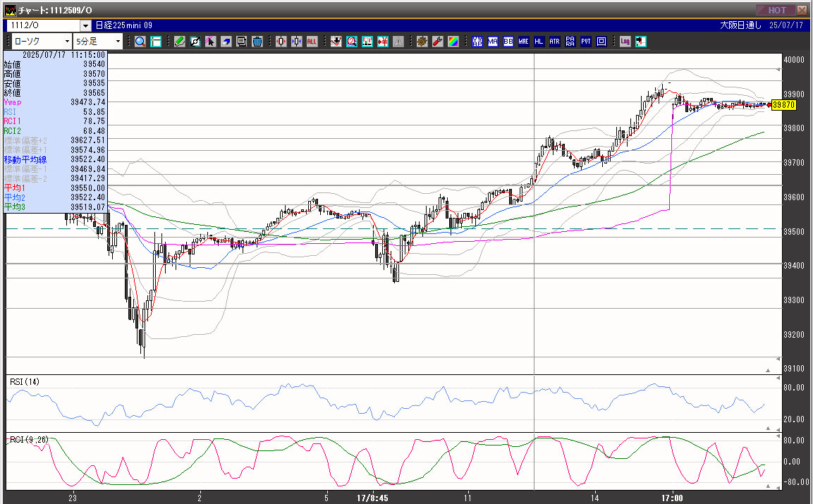Click the small up arrow at RCI pane corner
This screenshot has height=504, width=813.
point(769,486)
